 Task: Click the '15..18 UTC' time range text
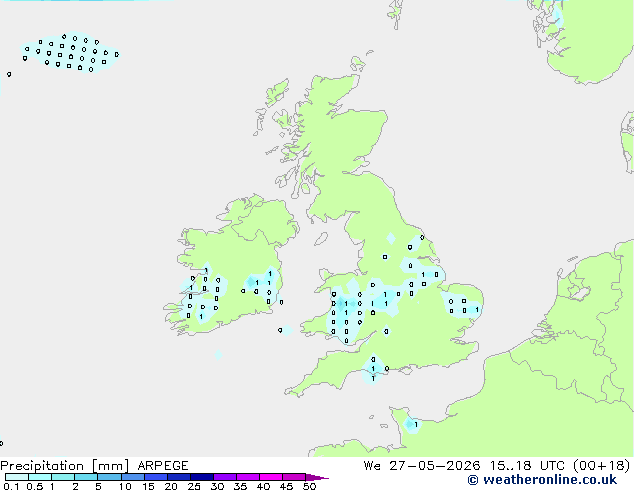[x=526, y=466]
